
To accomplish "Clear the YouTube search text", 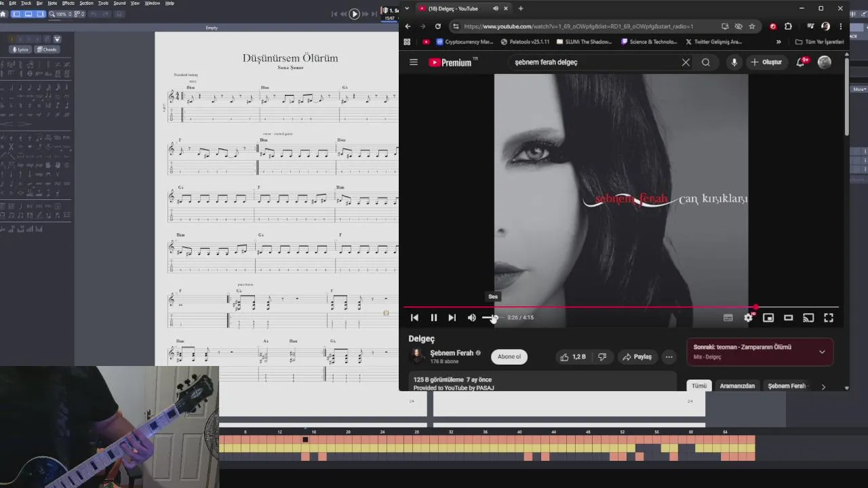I will 686,62.
